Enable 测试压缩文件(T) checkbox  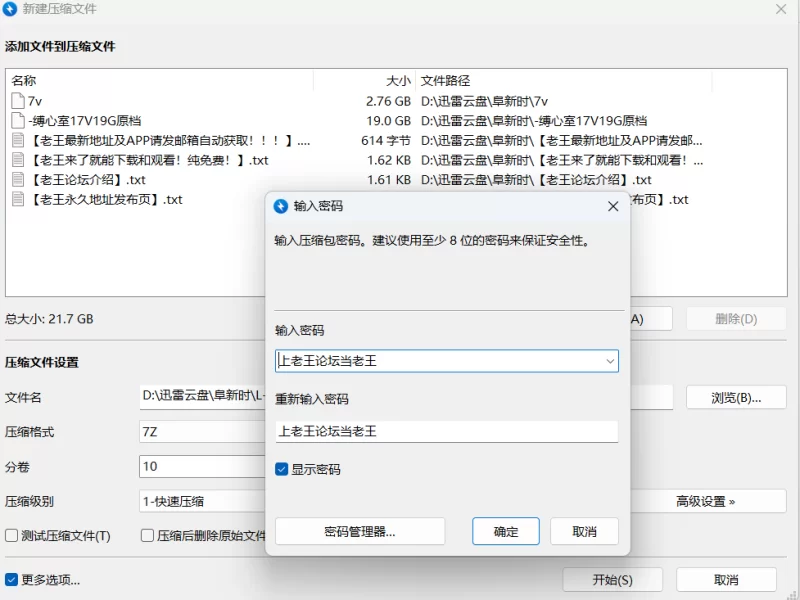pyautogui.click(x=11, y=536)
